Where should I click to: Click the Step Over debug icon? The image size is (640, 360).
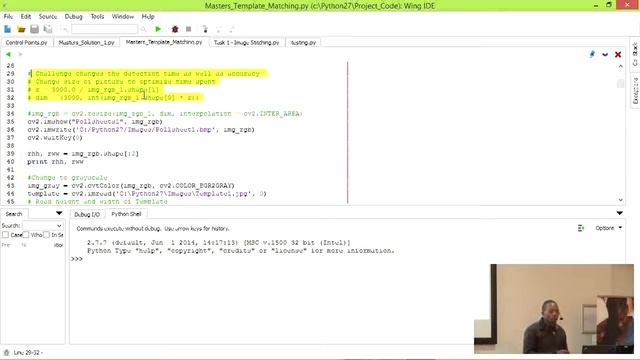[219, 29]
